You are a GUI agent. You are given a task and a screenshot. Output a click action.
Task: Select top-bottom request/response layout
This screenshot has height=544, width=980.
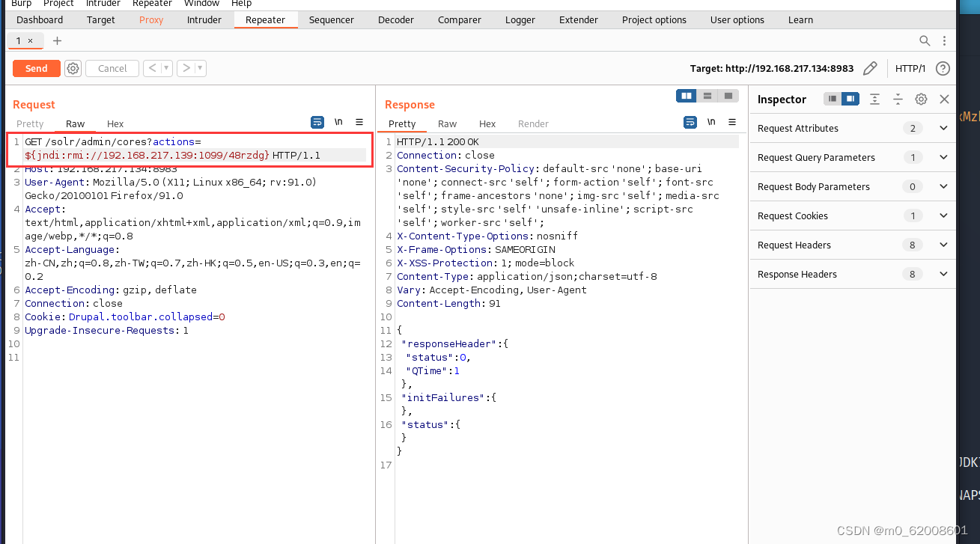(707, 96)
